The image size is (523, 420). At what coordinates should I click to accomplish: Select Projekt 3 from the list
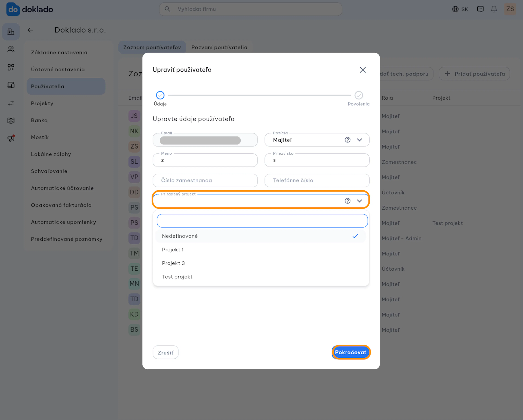(x=261, y=263)
